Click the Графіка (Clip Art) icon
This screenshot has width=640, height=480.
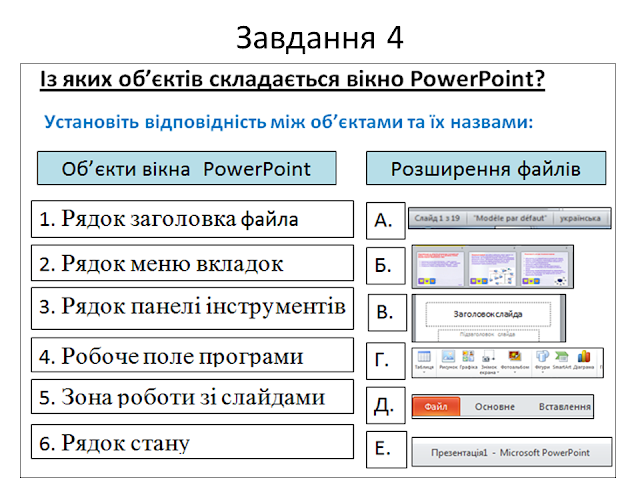point(468,356)
